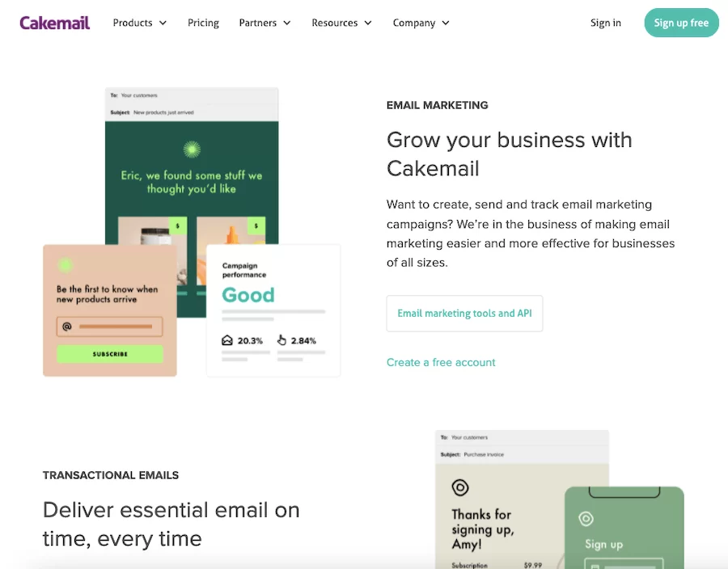This screenshot has width=728, height=569.
Task: Open the Company dropdown menu
Action: tap(421, 23)
